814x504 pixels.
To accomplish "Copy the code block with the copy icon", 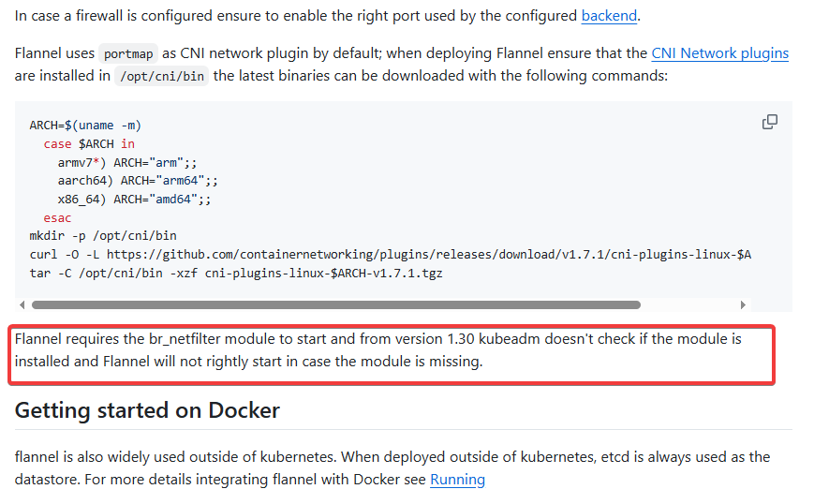I will point(770,122).
